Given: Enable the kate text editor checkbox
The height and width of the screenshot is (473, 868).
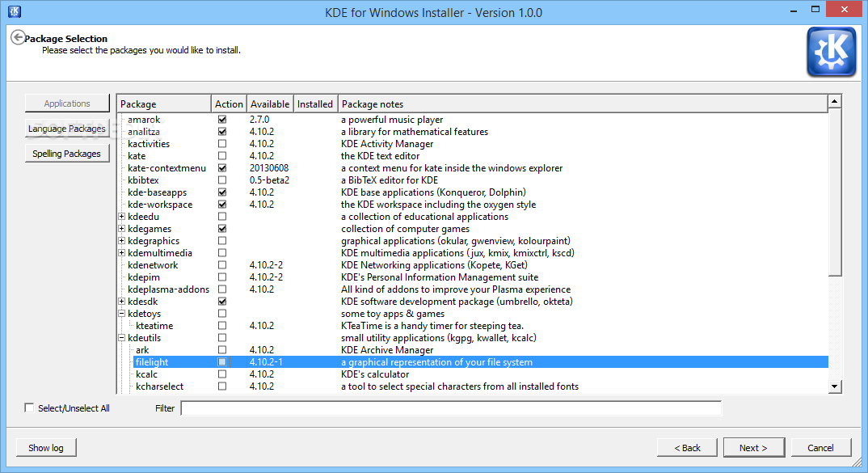Looking at the screenshot, I should click(222, 155).
